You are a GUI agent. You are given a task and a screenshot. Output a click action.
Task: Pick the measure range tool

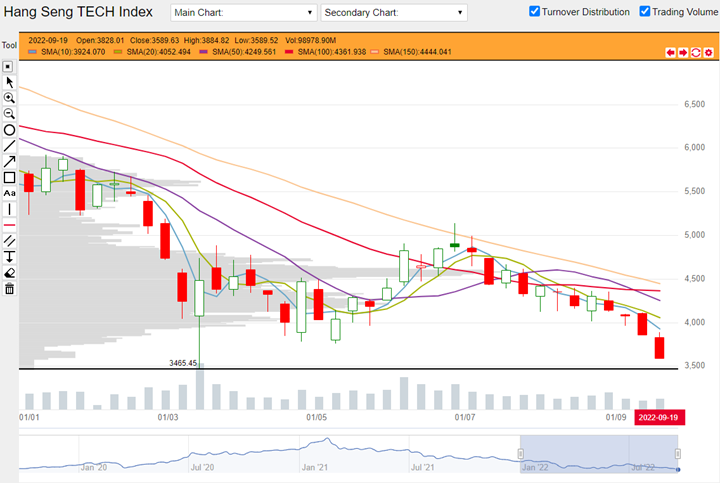click(x=9, y=257)
